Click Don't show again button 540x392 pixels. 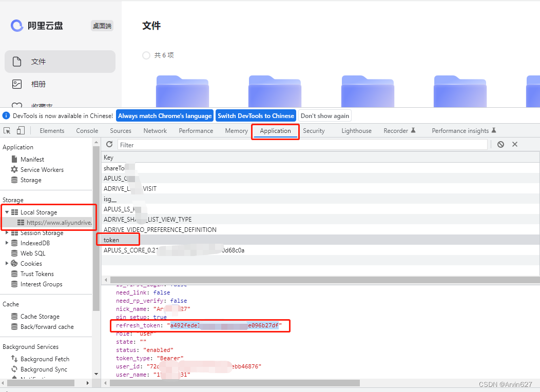[x=325, y=115]
